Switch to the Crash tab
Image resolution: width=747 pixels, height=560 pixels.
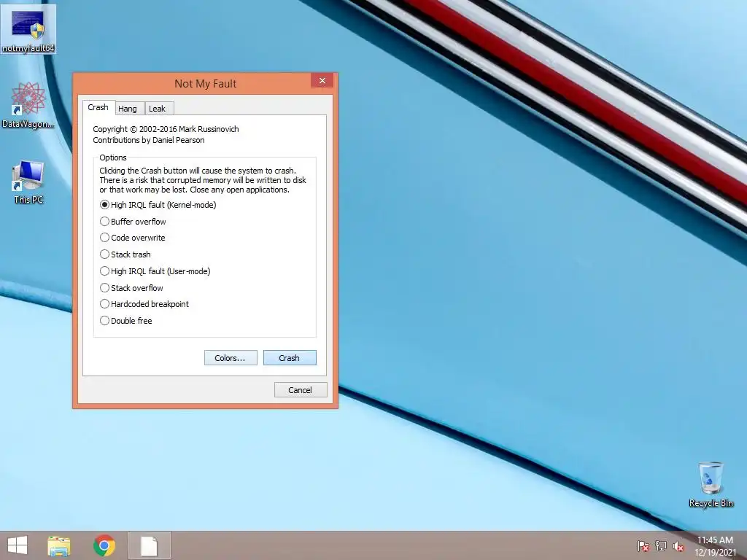[x=98, y=108]
